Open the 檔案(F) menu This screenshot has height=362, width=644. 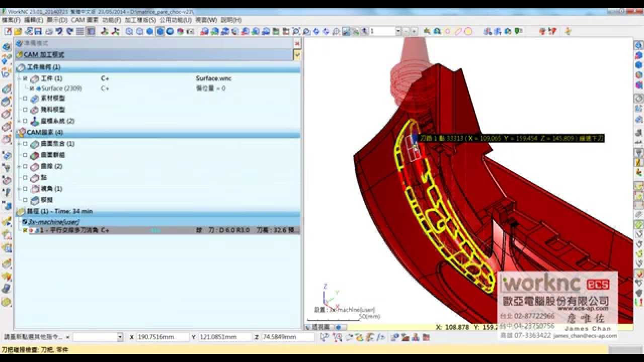pyautogui.click(x=11, y=20)
